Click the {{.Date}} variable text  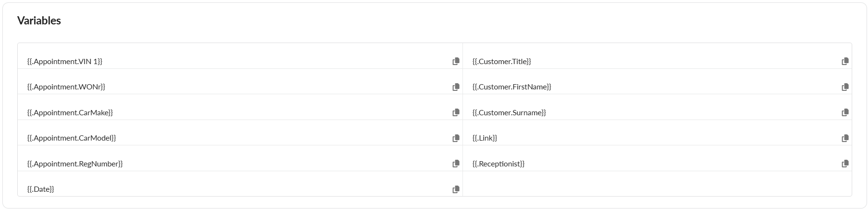tap(41, 189)
